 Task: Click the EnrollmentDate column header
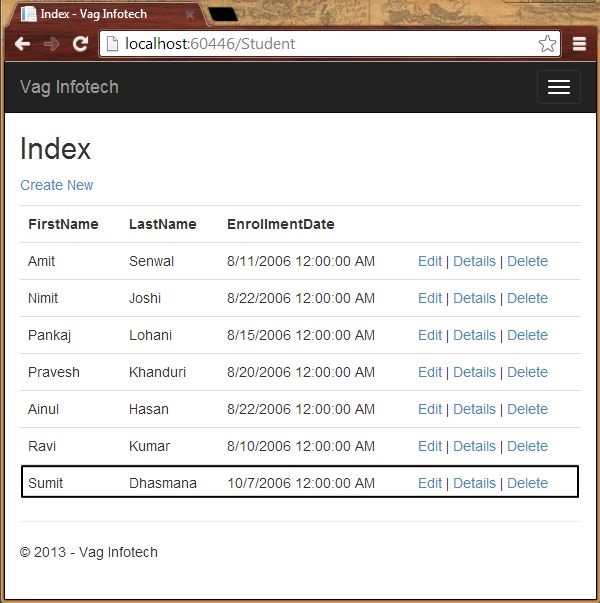pyautogui.click(x=281, y=224)
